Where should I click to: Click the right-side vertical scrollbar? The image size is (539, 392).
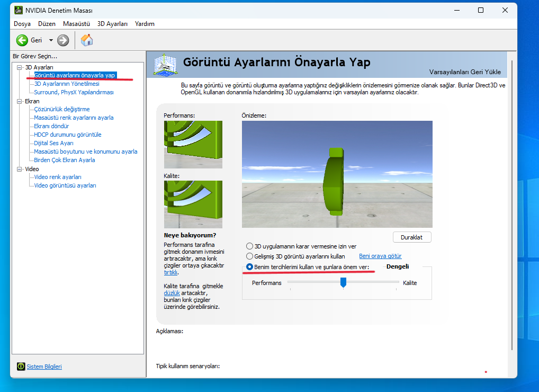(512, 206)
